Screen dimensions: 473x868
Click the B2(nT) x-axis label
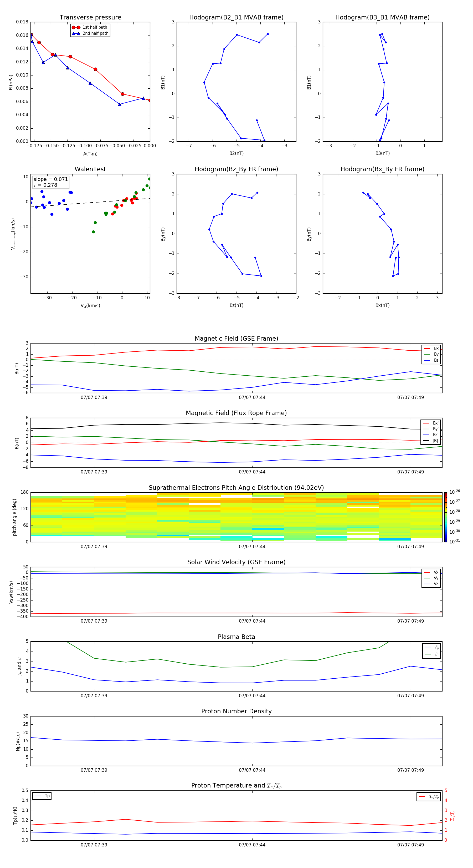236,153
